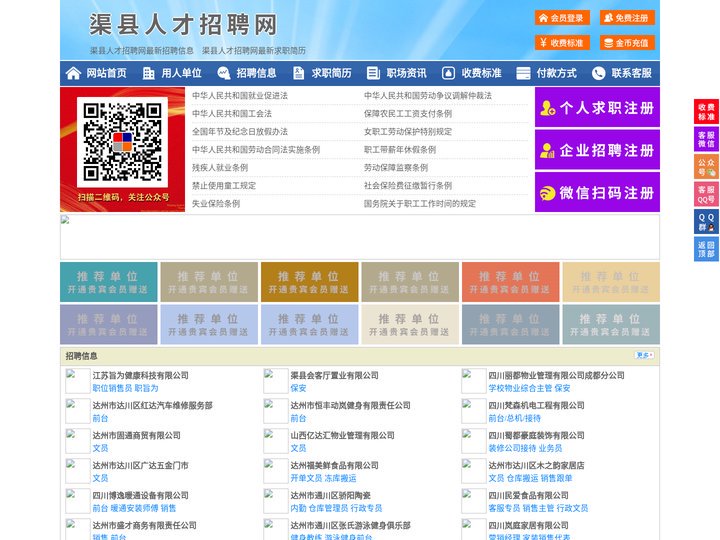The height and width of the screenshot is (540, 720).
Task: Open company 达州市恒丰动岚健身有限责任公司
Action: click(350, 405)
